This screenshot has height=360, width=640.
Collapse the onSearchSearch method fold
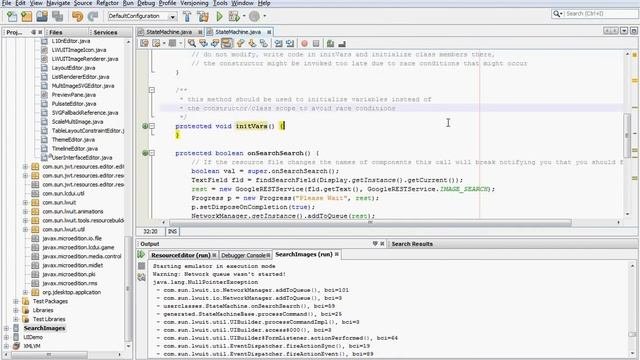click(x=152, y=153)
